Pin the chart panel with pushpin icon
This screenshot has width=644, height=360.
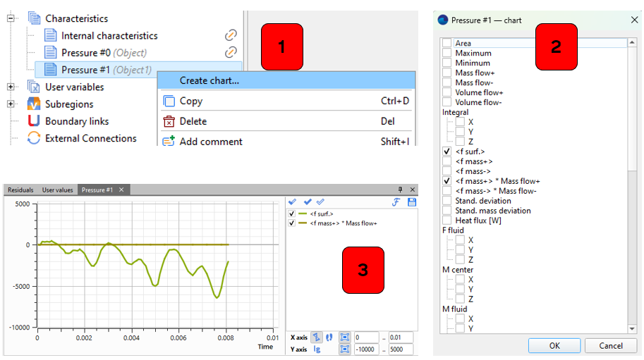pyautogui.click(x=401, y=190)
